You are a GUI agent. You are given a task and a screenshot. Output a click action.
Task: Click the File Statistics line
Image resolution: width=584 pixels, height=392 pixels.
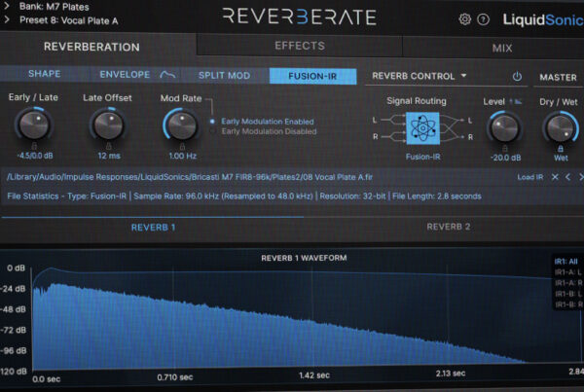[x=244, y=196]
